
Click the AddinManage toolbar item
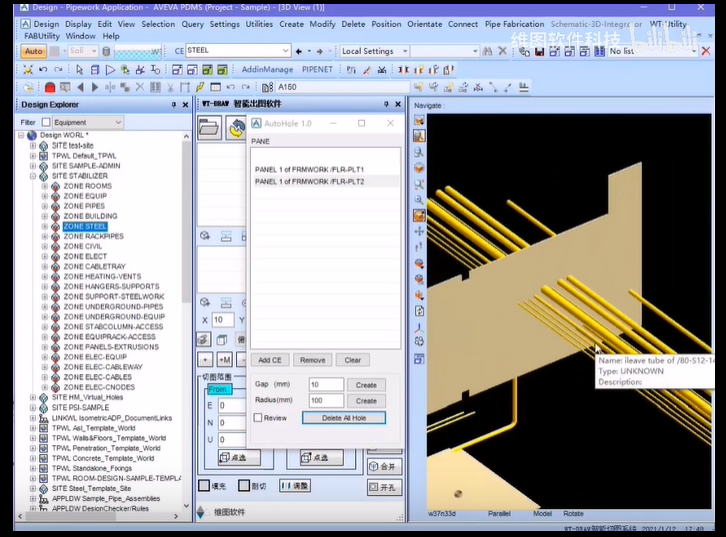[x=267, y=69]
